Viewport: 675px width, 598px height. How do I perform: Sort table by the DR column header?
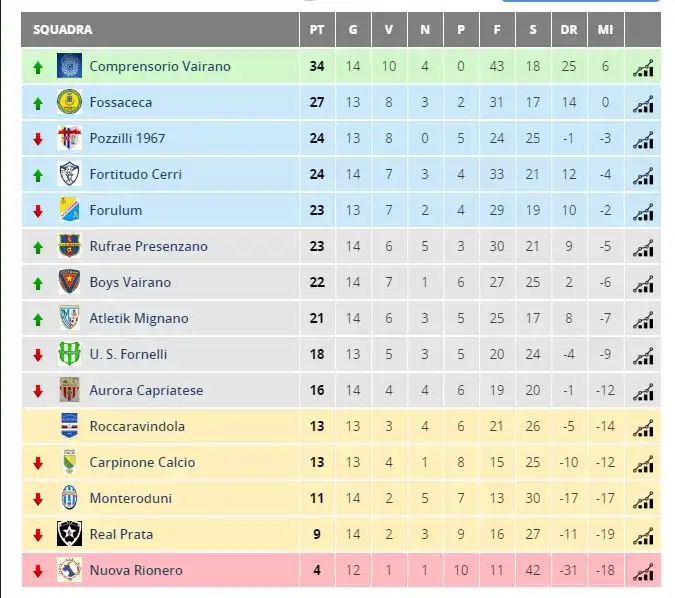569,29
